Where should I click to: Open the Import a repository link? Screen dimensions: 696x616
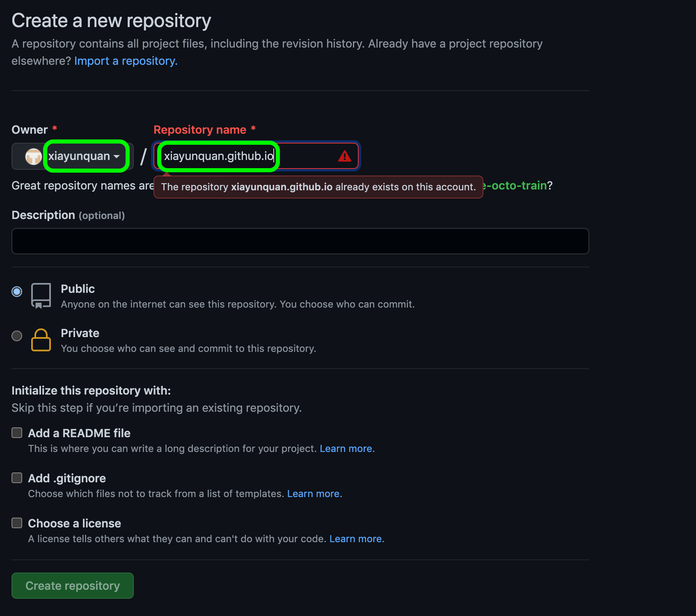[x=125, y=61]
